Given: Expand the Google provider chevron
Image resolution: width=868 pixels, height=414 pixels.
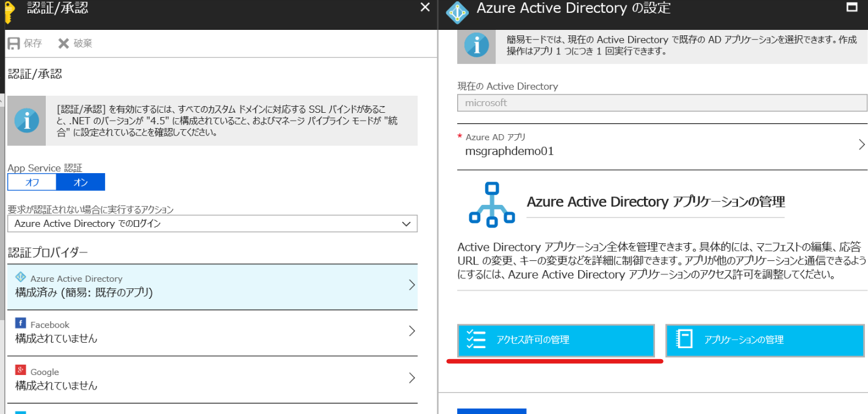Looking at the screenshot, I should 412,378.
